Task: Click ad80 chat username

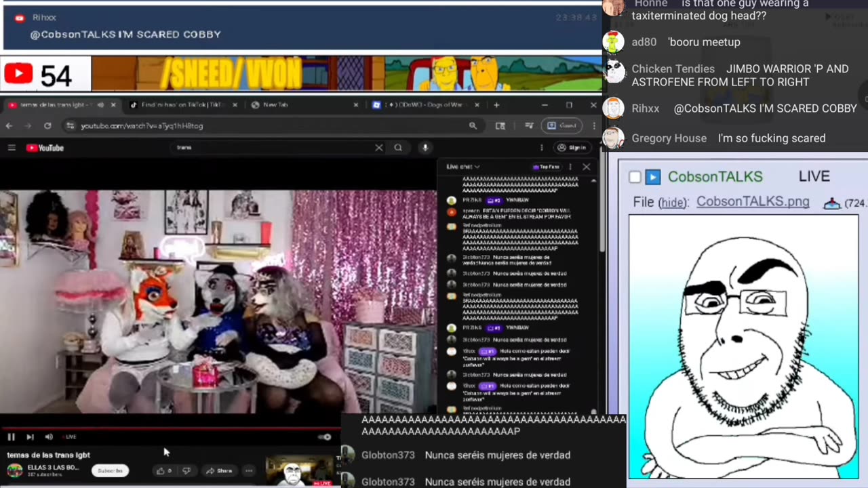Action: pyautogui.click(x=644, y=42)
